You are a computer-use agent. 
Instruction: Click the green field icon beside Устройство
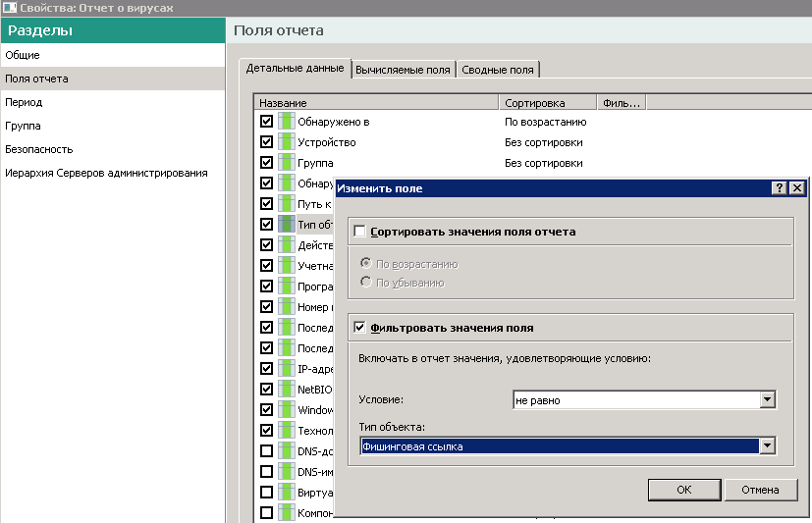pos(286,142)
